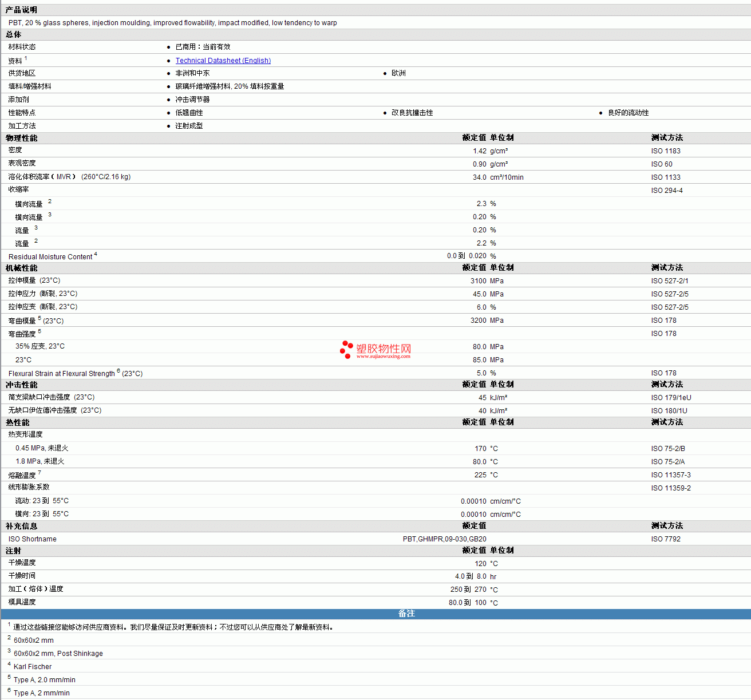Click footnote marker 1 beside 资料
751x700 pixels.
(x=26, y=58)
